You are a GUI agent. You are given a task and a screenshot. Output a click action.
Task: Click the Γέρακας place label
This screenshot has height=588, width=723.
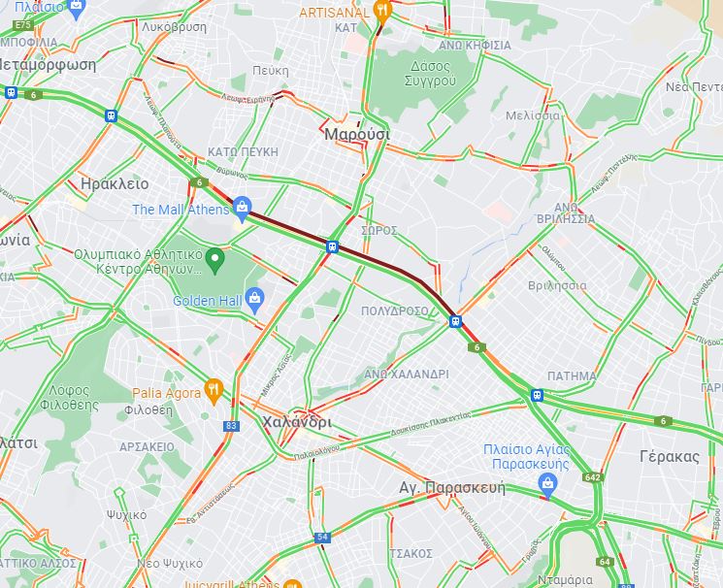click(670, 457)
